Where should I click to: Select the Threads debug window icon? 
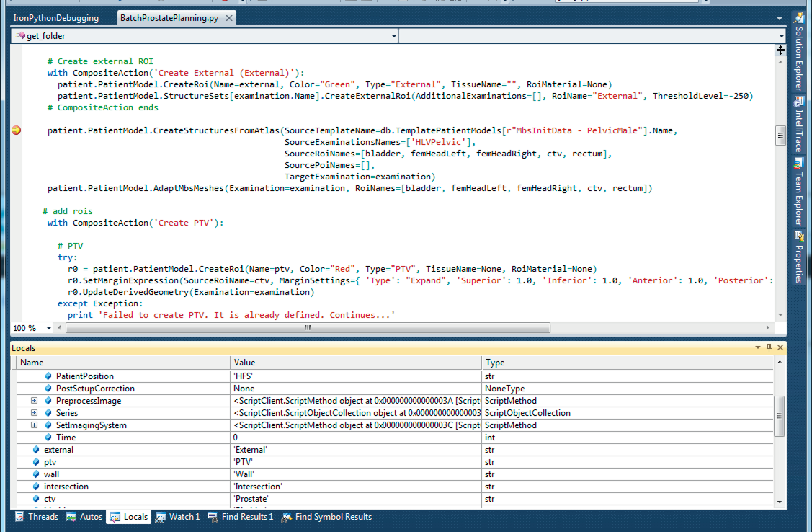tap(19, 516)
